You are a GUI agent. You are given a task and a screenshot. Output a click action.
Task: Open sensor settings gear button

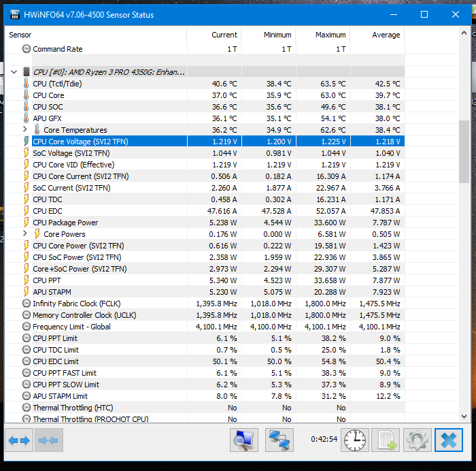pyautogui.click(x=417, y=440)
